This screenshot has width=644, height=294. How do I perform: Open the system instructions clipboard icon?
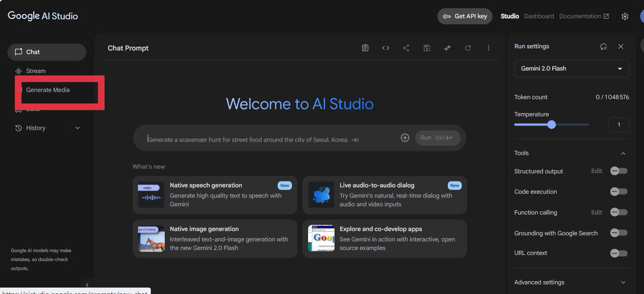pyautogui.click(x=365, y=48)
